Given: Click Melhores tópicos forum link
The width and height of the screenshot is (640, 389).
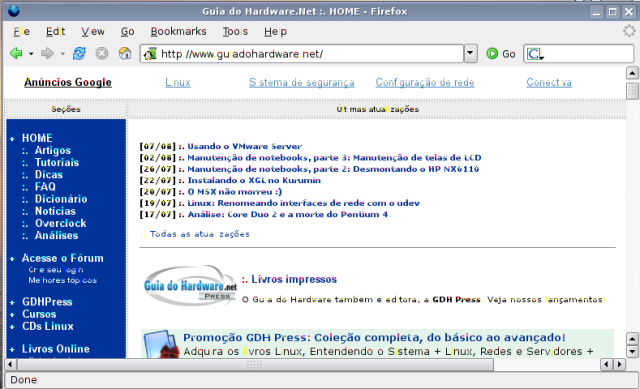Looking at the screenshot, I should [x=62, y=280].
